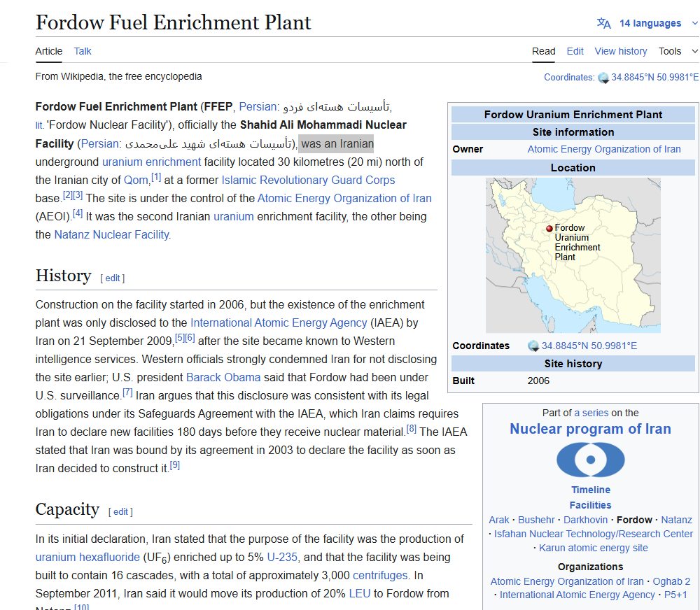Click the Nuclear program atom logo
The height and width of the screenshot is (610, 700).
(x=590, y=460)
